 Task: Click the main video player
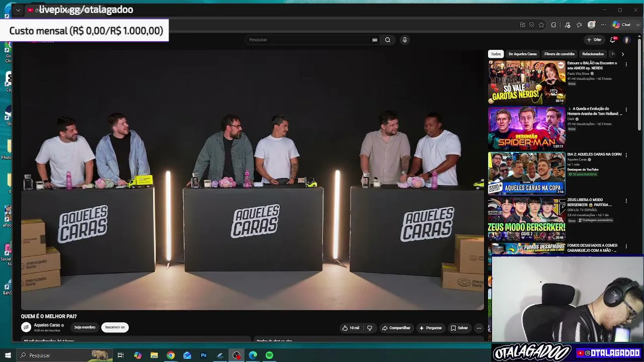[x=252, y=179]
